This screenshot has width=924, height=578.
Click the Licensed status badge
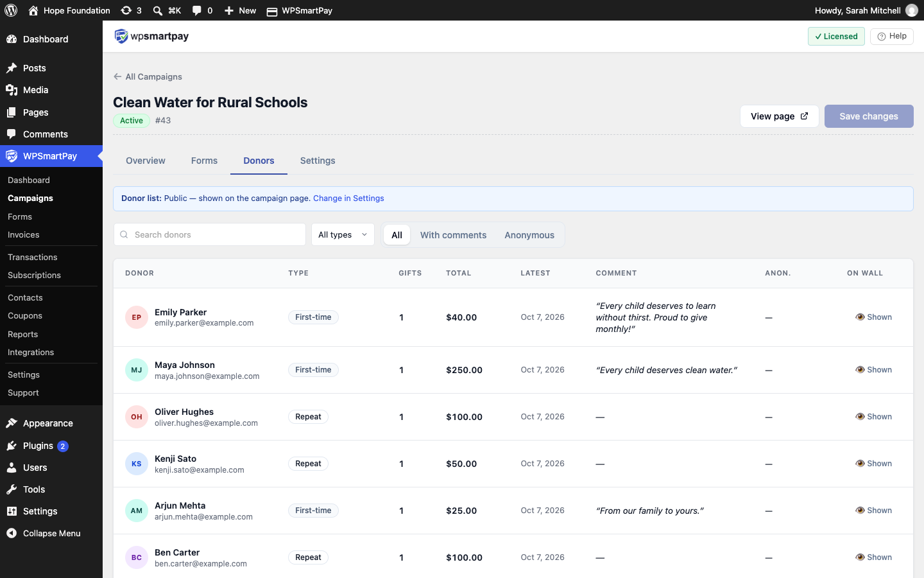coord(836,36)
